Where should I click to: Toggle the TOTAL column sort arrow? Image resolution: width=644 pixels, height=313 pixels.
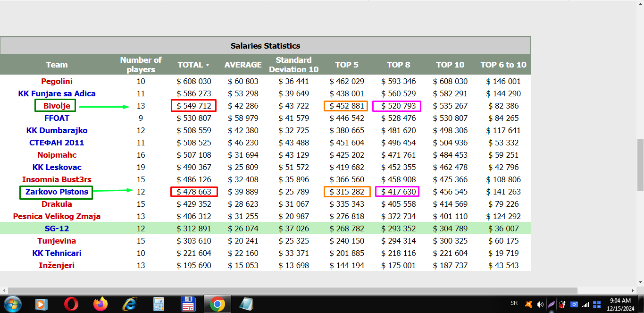(x=207, y=65)
